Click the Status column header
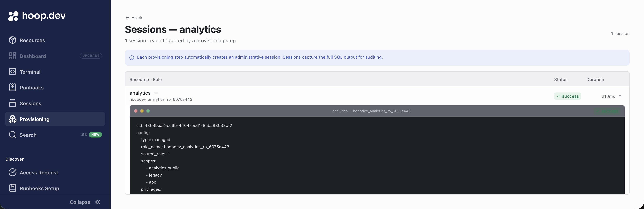644x209 pixels. pyautogui.click(x=561, y=80)
